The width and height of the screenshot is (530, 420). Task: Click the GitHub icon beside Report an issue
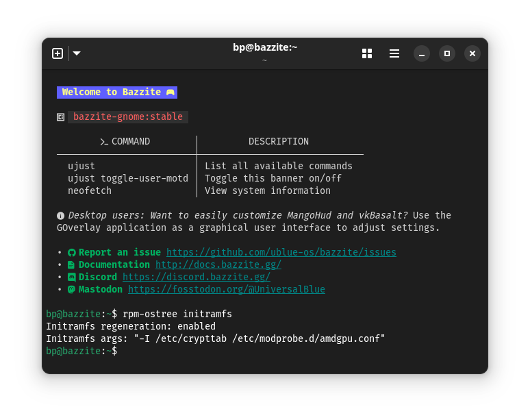[x=71, y=253]
